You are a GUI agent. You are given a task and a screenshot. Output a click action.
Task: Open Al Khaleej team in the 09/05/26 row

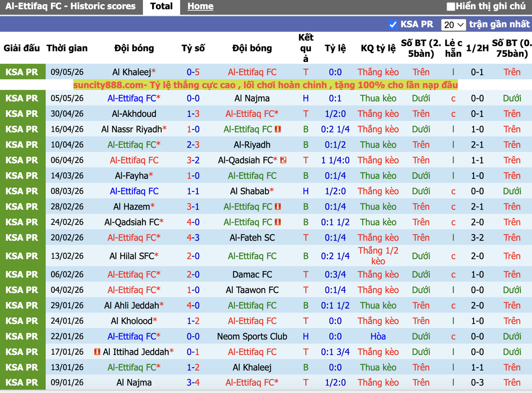132,72
